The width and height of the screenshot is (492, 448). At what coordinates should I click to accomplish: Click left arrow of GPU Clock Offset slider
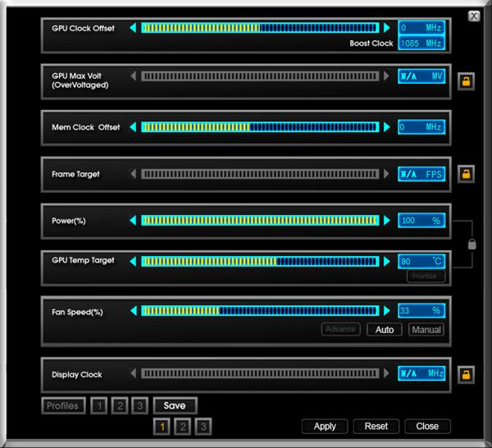[133, 28]
